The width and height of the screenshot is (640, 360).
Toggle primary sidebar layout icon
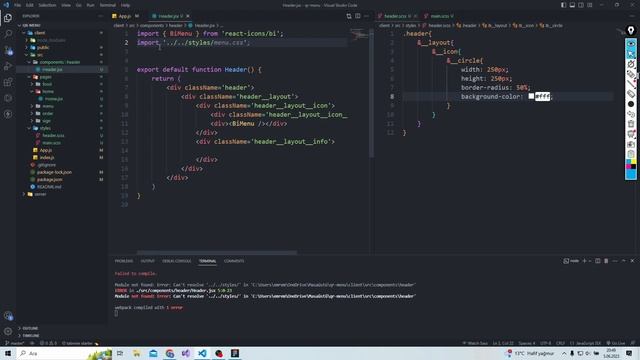point(563,5)
